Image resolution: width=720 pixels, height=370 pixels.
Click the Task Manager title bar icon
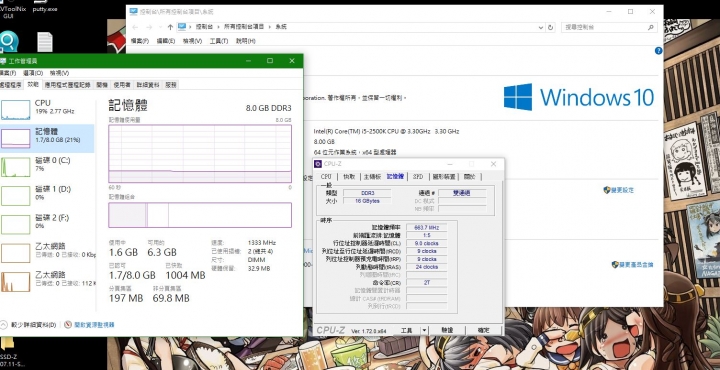click(x=3, y=61)
